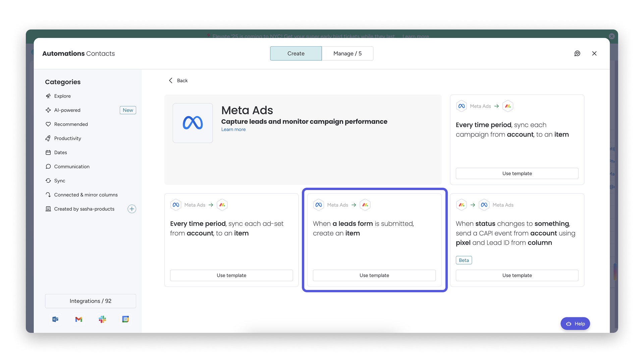Click 'a leads form' text on card

(353, 224)
